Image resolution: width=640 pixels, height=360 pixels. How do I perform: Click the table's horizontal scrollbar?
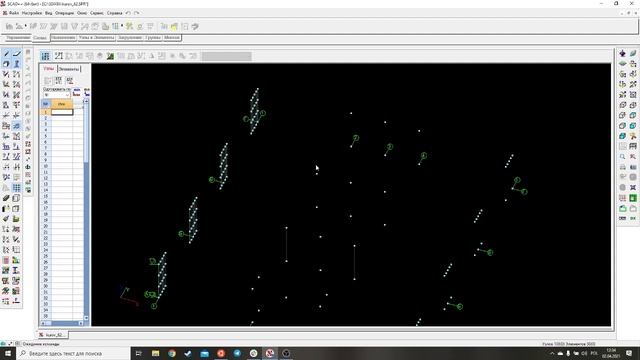click(x=62, y=323)
